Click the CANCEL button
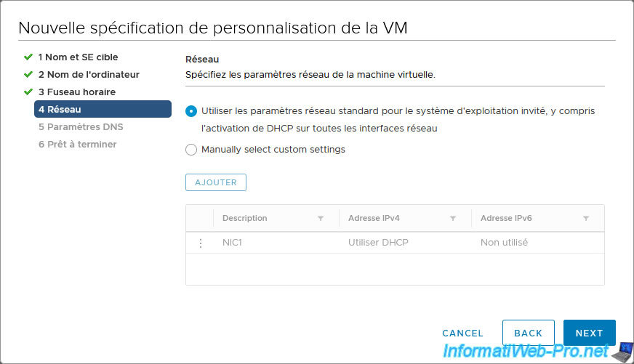Viewport: 634px width, 364px height. pyautogui.click(x=462, y=333)
